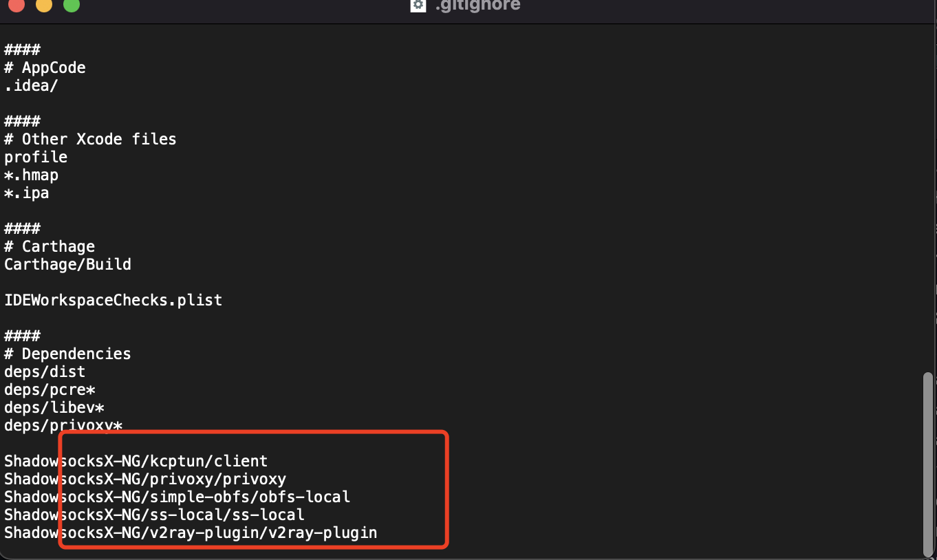Place cursor on the '# AppCode' comment line
937x560 pixels.
[x=45, y=67]
